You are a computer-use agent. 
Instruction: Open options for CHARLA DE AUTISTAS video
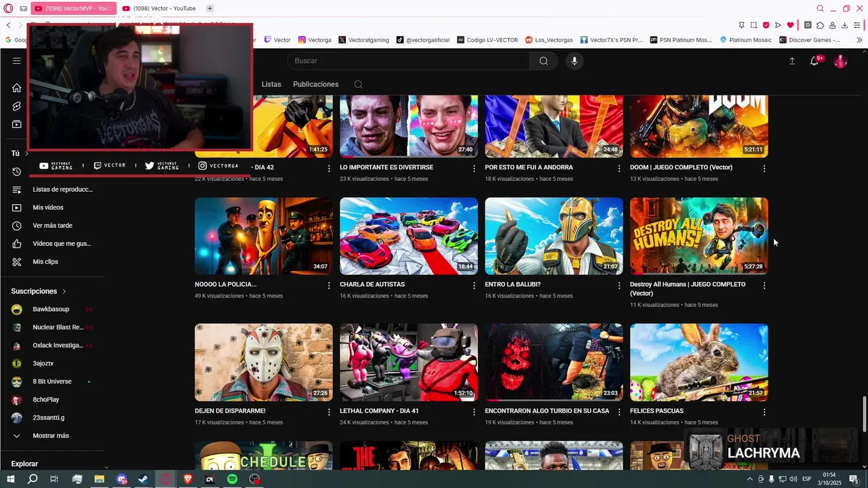click(x=474, y=285)
